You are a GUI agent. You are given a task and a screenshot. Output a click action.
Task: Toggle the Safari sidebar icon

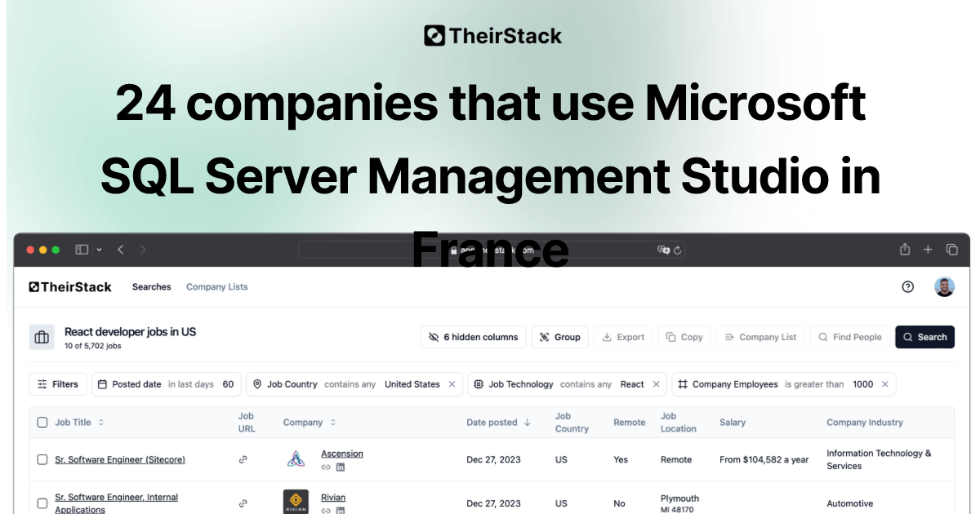pos(82,250)
